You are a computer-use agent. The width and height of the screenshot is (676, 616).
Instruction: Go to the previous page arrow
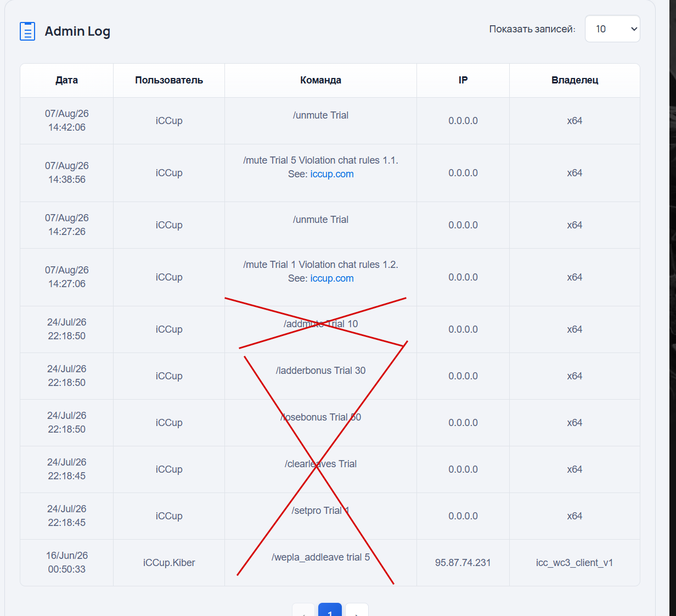[x=303, y=611]
